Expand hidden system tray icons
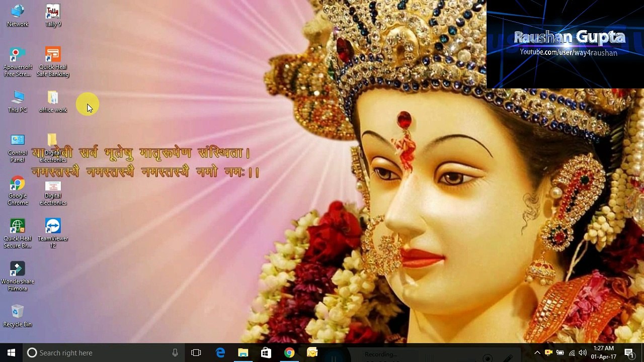The height and width of the screenshot is (362, 644). 537,352
